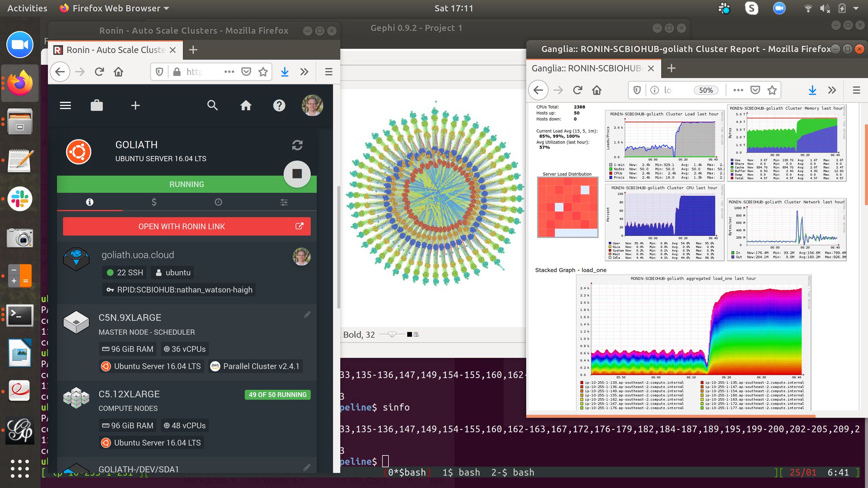Open page actions ellipsis in Ganglia Firefox
This screenshot has height=488, width=868.
[x=738, y=90]
